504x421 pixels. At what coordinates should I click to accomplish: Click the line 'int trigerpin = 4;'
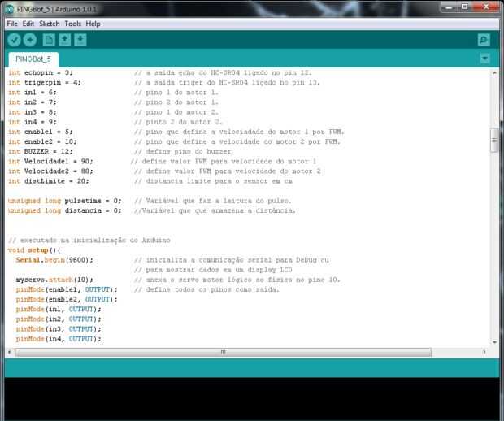[x=45, y=83]
